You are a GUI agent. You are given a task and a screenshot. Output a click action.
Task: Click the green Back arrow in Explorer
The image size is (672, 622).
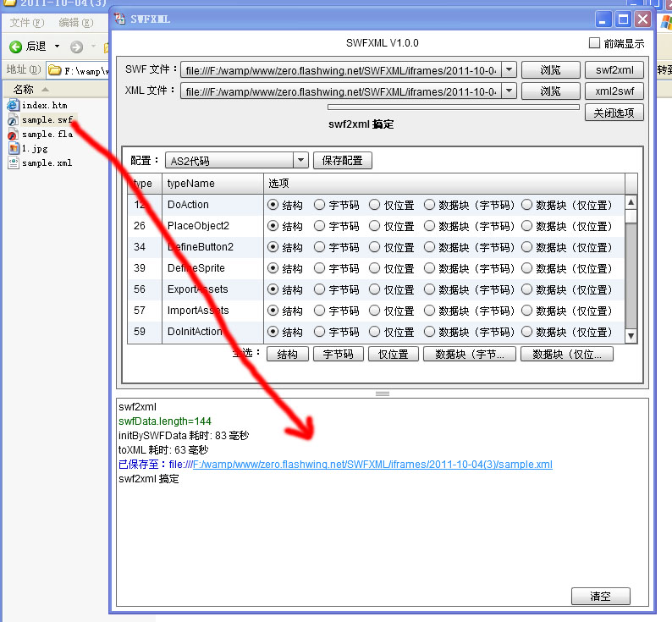point(15,47)
